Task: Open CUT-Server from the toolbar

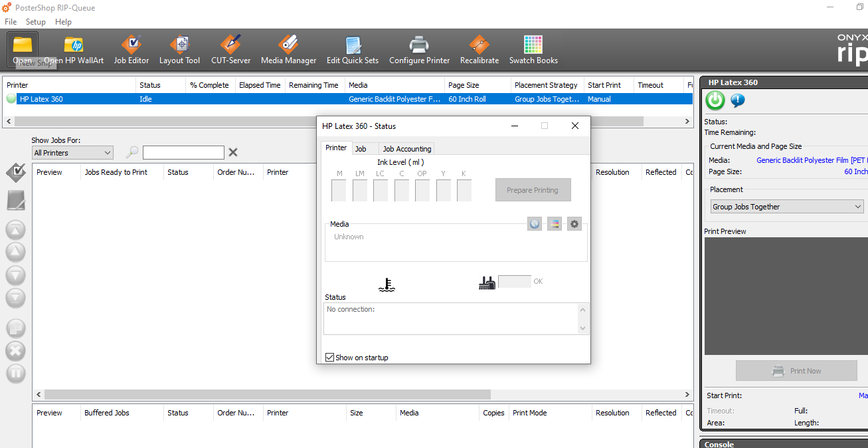Action: pyautogui.click(x=230, y=49)
